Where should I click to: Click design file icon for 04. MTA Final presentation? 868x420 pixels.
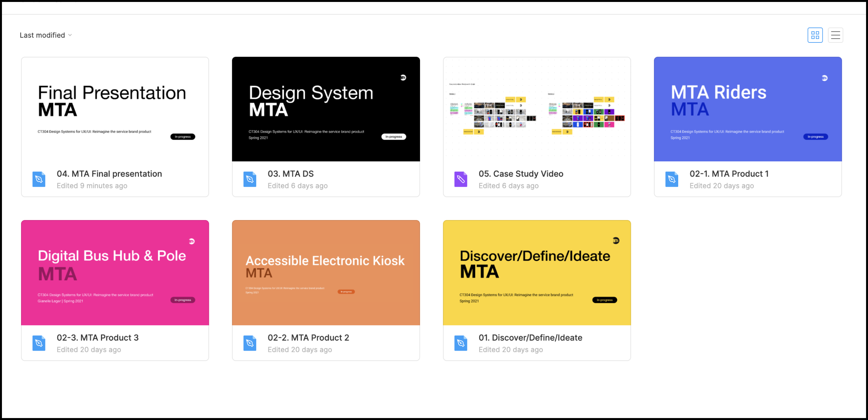39,179
